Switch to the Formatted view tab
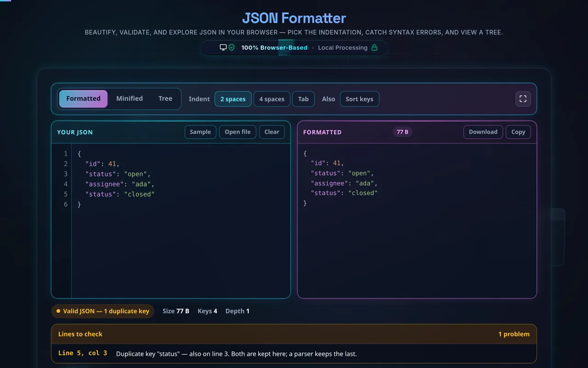 pyautogui.click(x=83, y=98)
